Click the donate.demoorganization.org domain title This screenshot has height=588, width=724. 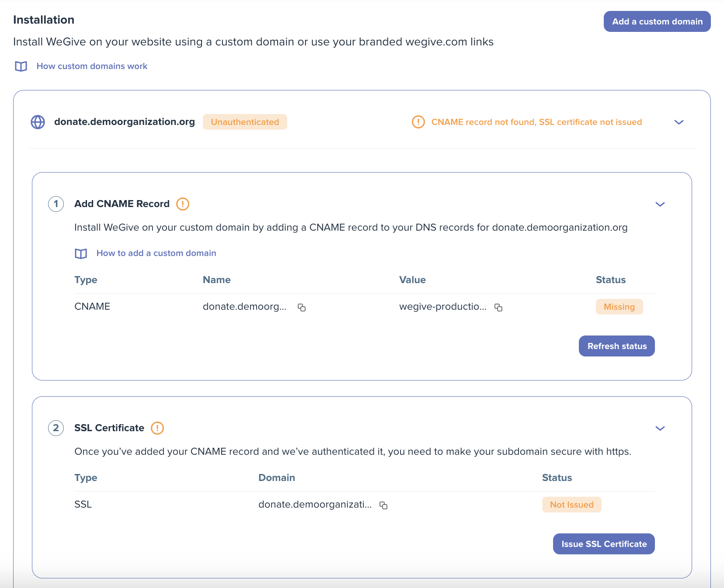pos(125,122)
